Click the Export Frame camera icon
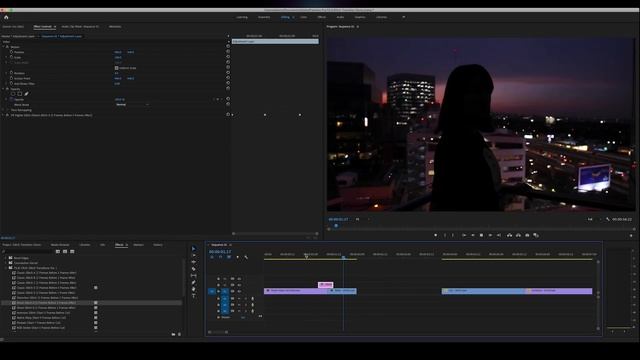Image resolution: width=640 pixels, height=360 pixels. point(527,235)
